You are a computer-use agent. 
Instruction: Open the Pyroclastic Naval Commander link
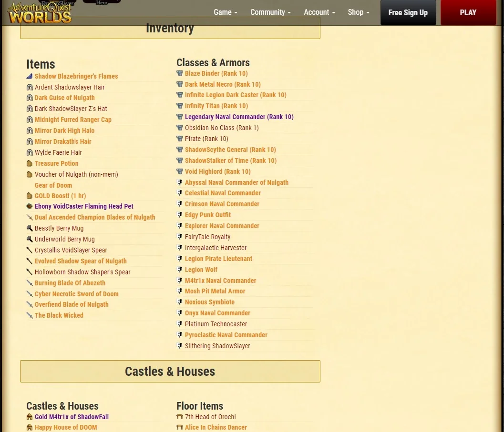coord(226,335)
